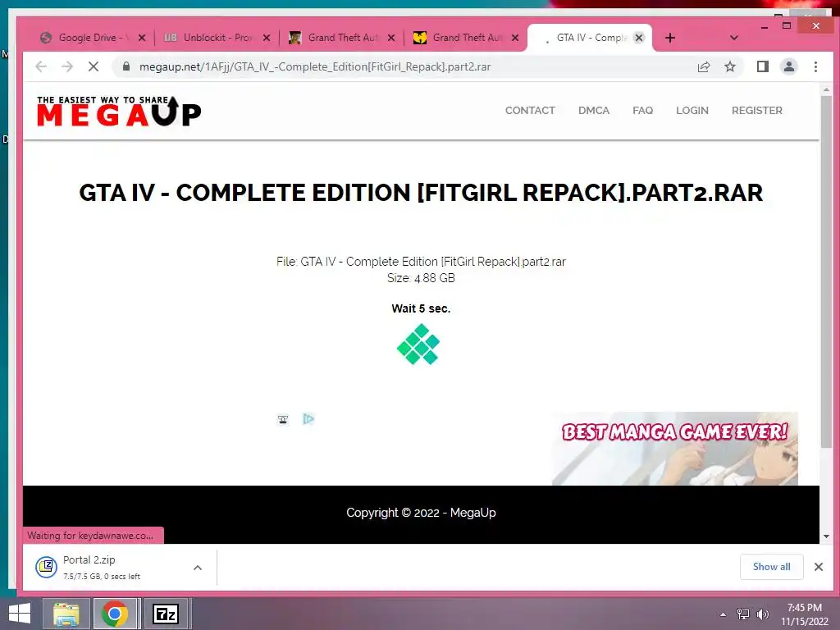Viewport: 840px width, 630px height.
Task: Open a new tab with plus
Action: [669, 38]
